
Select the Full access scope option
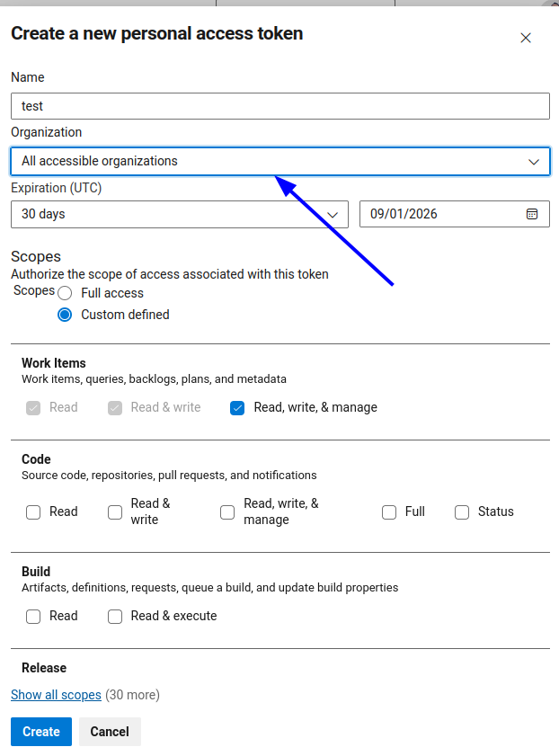(x=65, y=293)
